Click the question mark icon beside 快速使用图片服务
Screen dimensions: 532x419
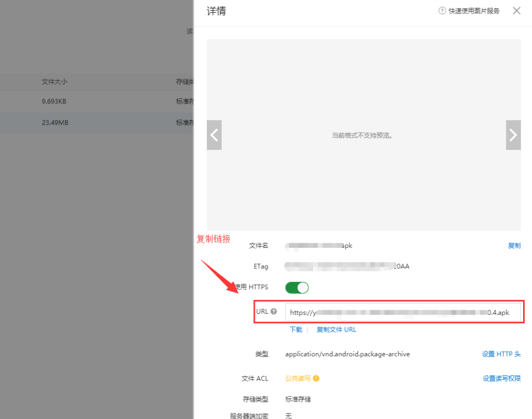pos(443,11)
